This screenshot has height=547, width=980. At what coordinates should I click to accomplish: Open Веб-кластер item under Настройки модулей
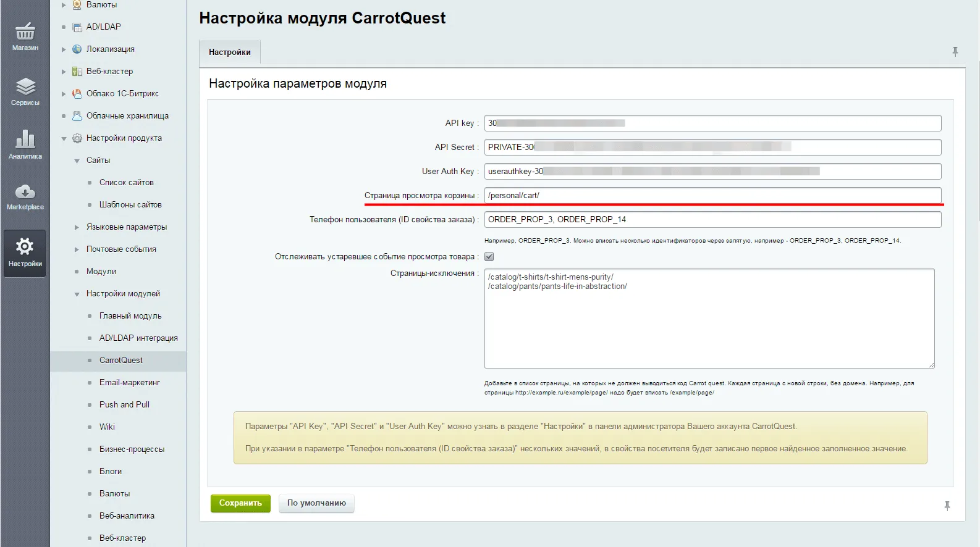122,538
